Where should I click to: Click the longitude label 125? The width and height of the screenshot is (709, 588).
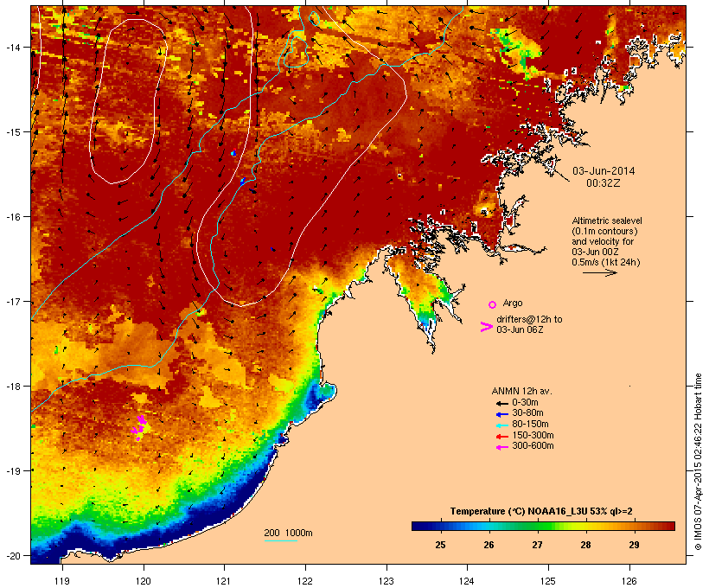[x=548, y=581]
